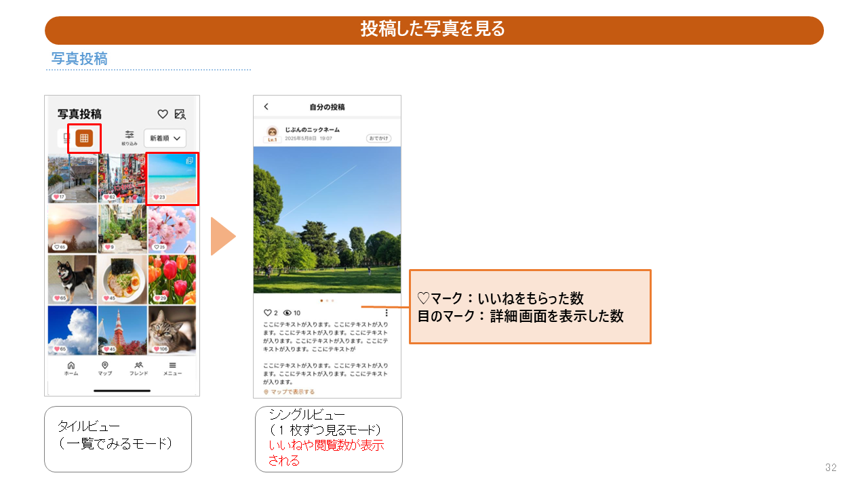Image resolution: width=868 pixels, height=488 pixels.
Task: Like the post with the heart icon
Action: pos(267,313)
